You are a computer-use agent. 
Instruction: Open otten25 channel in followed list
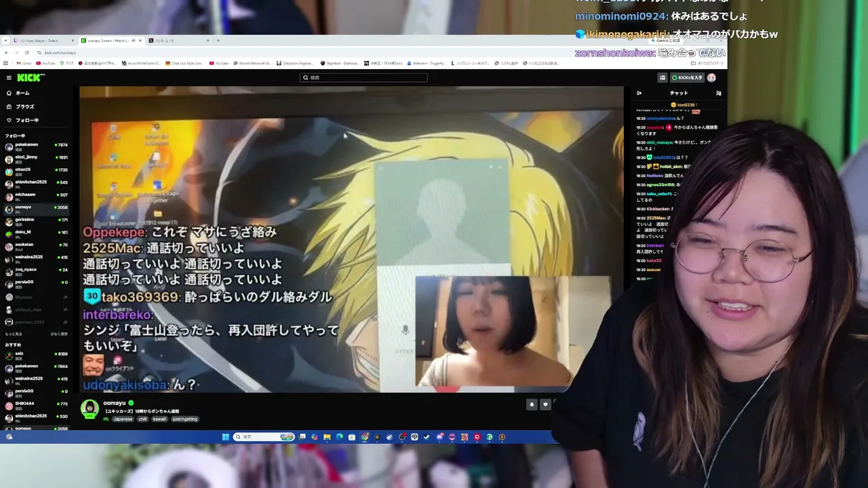(x=35, y=171)
